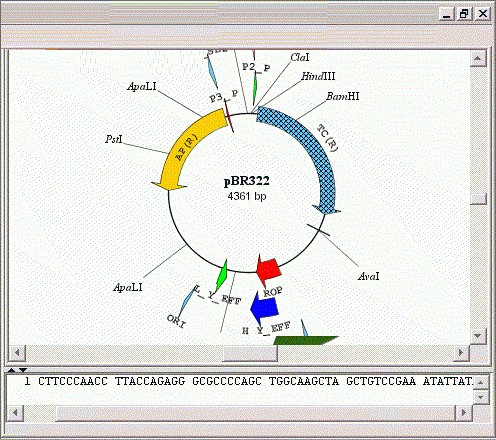Click the restore window button in title bar

[464, 14]
